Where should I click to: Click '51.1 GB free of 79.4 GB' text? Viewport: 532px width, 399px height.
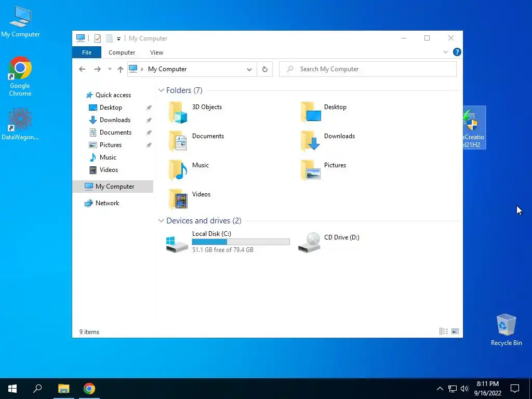point(222,250)
